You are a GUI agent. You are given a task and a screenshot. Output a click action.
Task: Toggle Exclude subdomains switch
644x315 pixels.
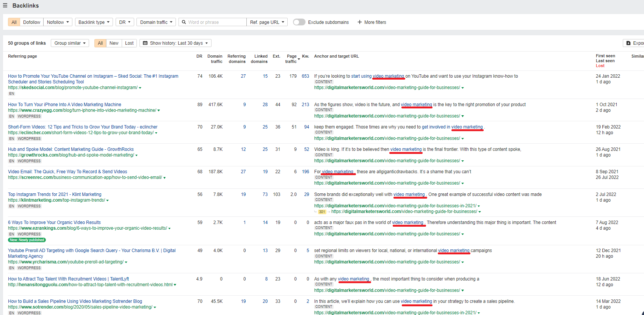(299, 22)
